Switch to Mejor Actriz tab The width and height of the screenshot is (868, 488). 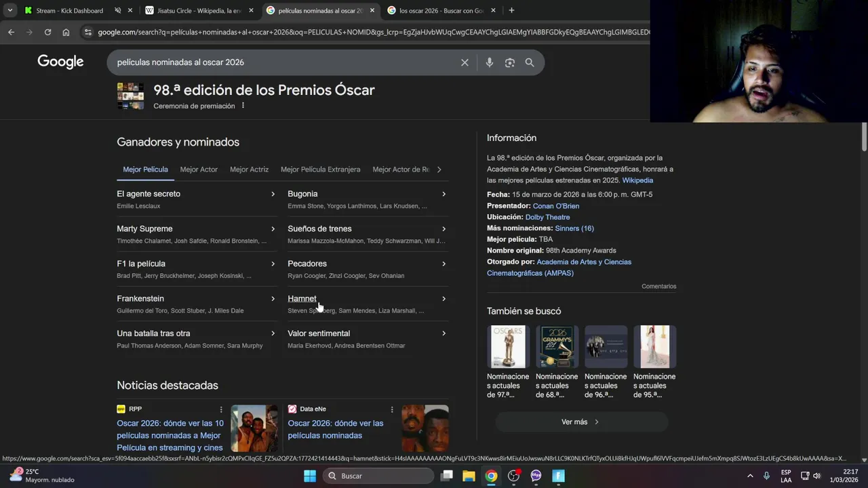point(249,169)
